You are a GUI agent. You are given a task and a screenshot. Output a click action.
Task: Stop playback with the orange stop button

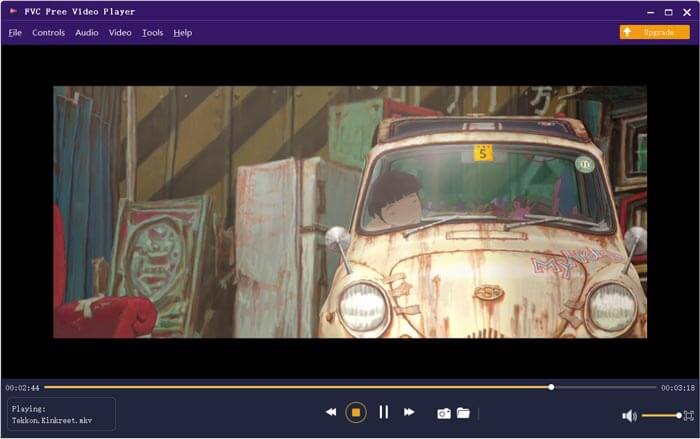356,413
